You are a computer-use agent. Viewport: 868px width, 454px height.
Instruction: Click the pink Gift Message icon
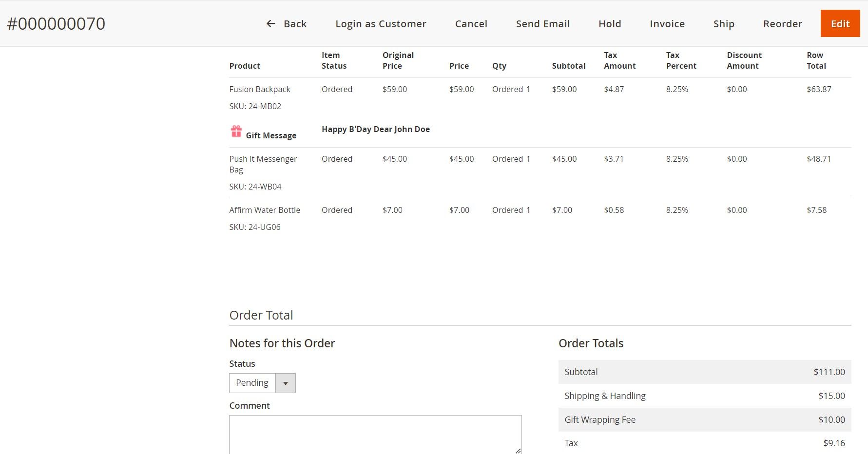pyautogui.click(x=236, y=131)
